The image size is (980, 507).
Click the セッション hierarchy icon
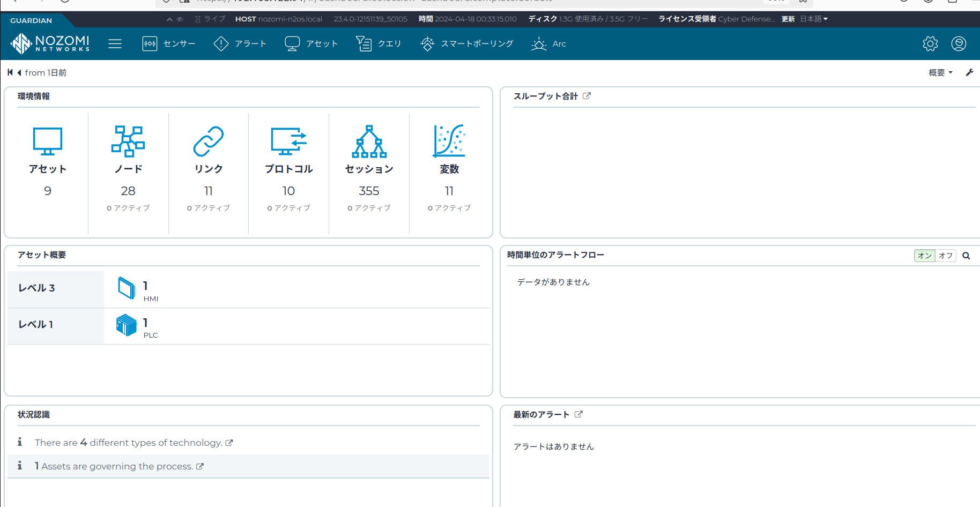click(369, 141)
